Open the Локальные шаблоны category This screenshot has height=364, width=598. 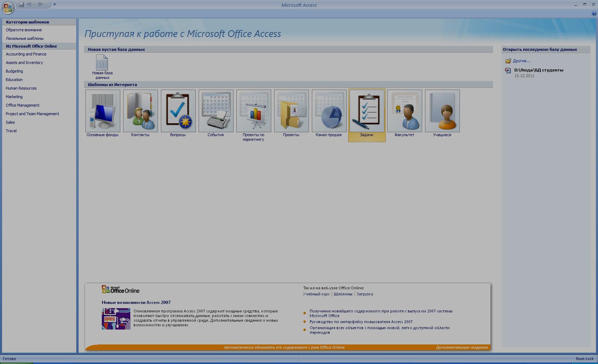tap(25, 38)
